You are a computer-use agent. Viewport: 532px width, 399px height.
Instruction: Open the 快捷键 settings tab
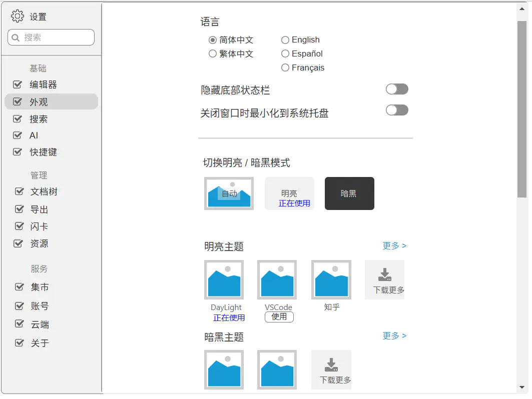44,152
